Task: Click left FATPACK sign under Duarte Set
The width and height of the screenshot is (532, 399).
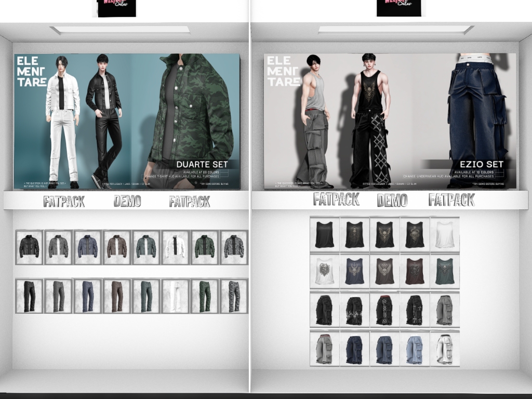Action: pos(64,202)
